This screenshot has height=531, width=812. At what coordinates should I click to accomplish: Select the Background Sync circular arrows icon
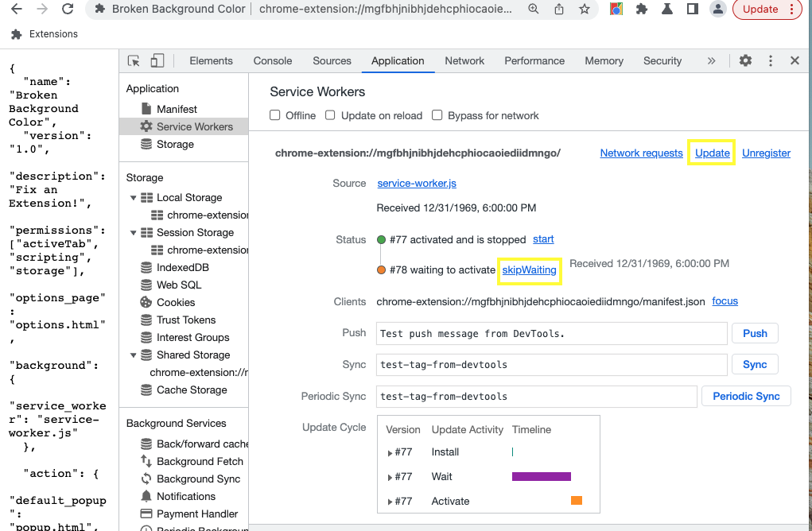[x=146, y=479]
